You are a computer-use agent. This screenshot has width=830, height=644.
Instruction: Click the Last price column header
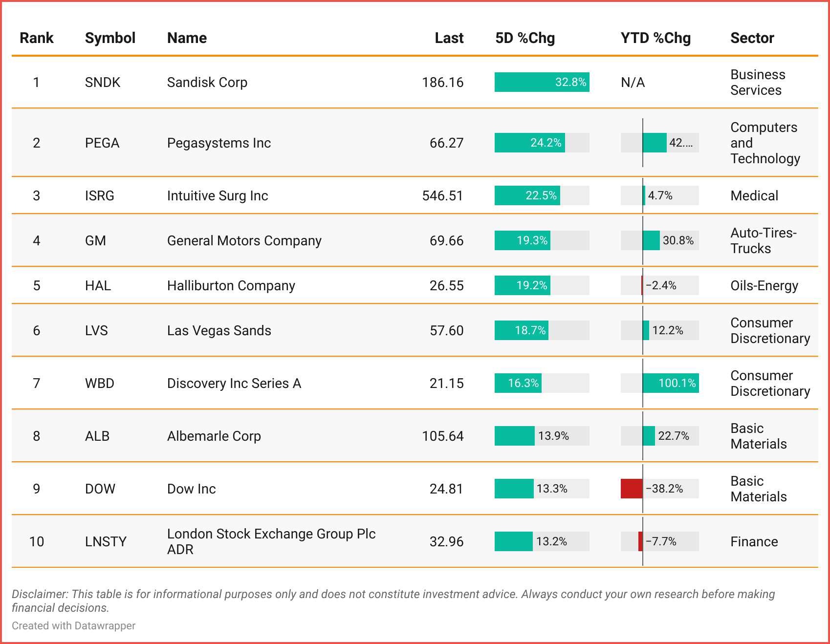point(449,38)
